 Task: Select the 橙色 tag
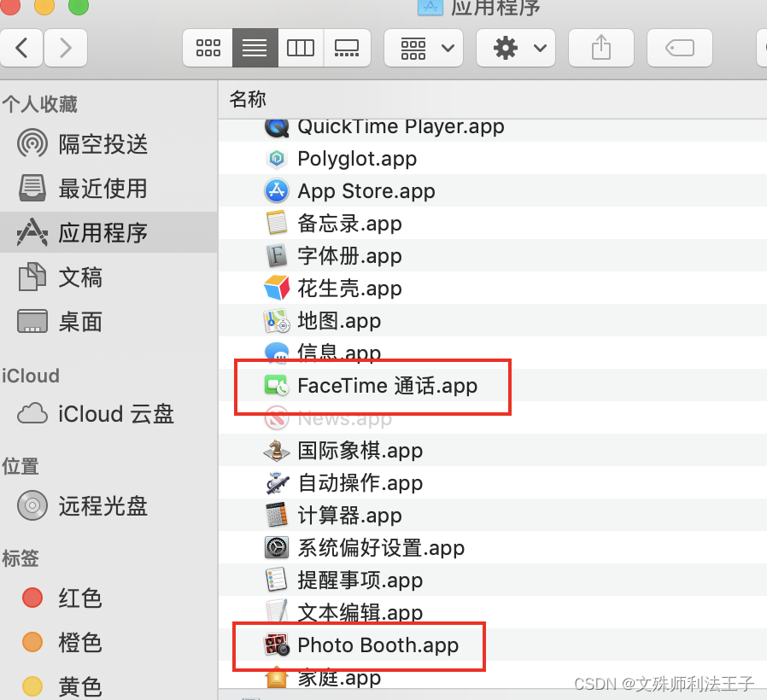tap(109, 642)
